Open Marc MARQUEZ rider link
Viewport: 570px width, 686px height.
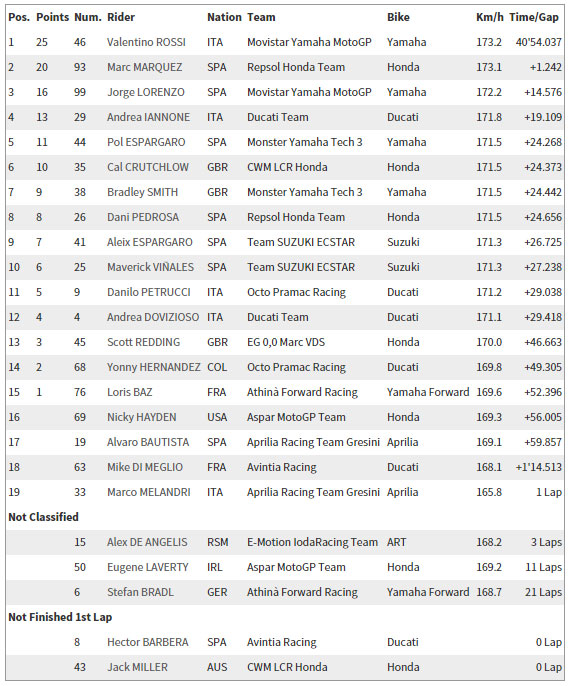click(144, 67)
